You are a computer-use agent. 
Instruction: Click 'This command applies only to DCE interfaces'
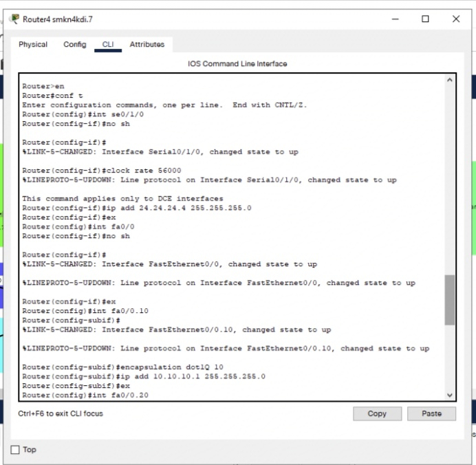click(x=122, y=199)
